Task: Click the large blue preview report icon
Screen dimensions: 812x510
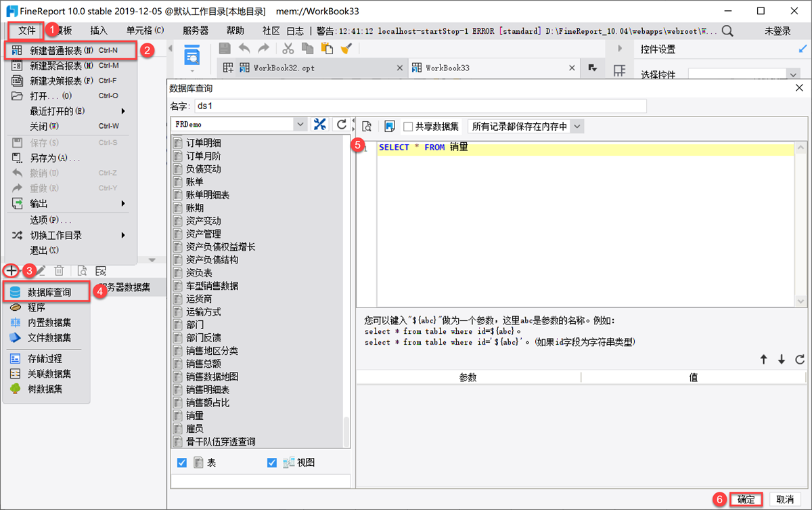Action: 192,56
